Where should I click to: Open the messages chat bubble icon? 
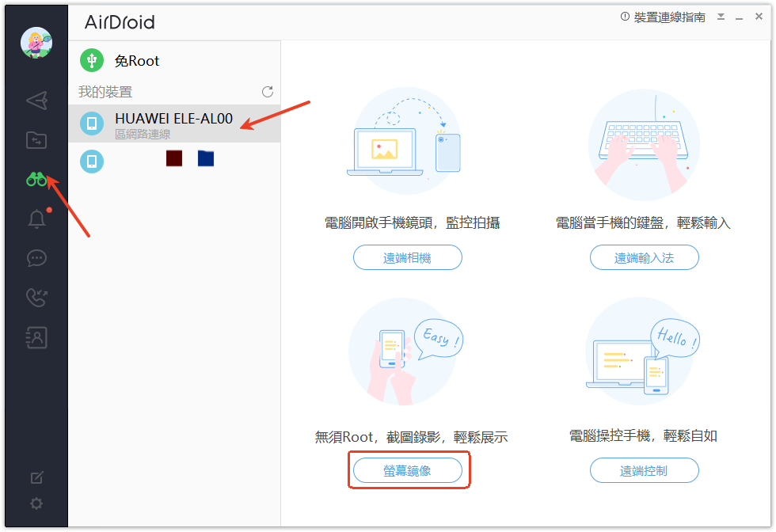point(36,258)
